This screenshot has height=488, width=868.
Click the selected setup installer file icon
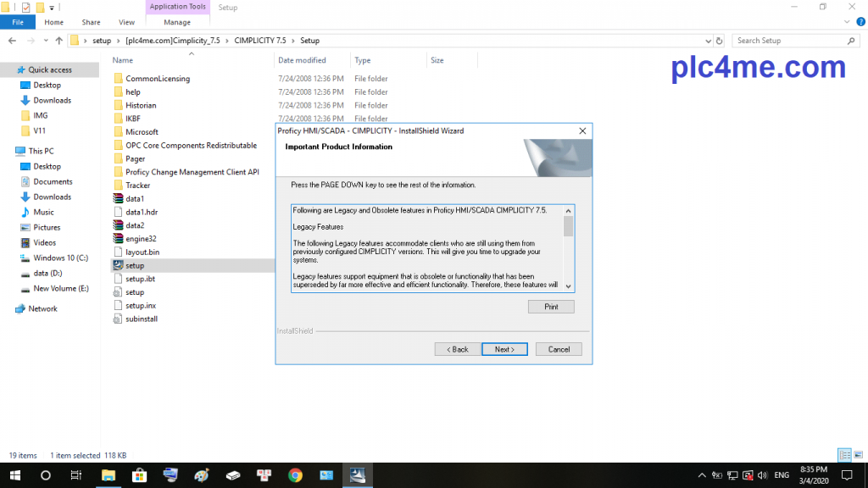tap(118, 265)
